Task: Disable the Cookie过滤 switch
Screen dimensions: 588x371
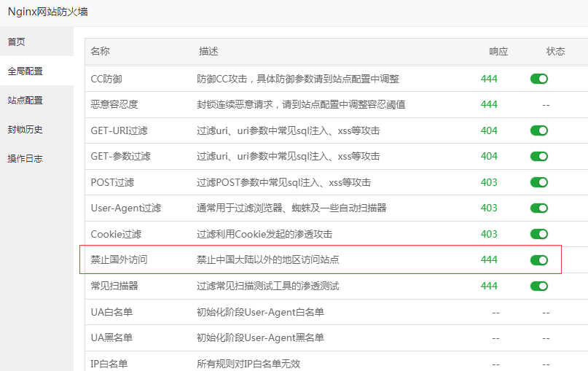Action: (x=539, y=234)
